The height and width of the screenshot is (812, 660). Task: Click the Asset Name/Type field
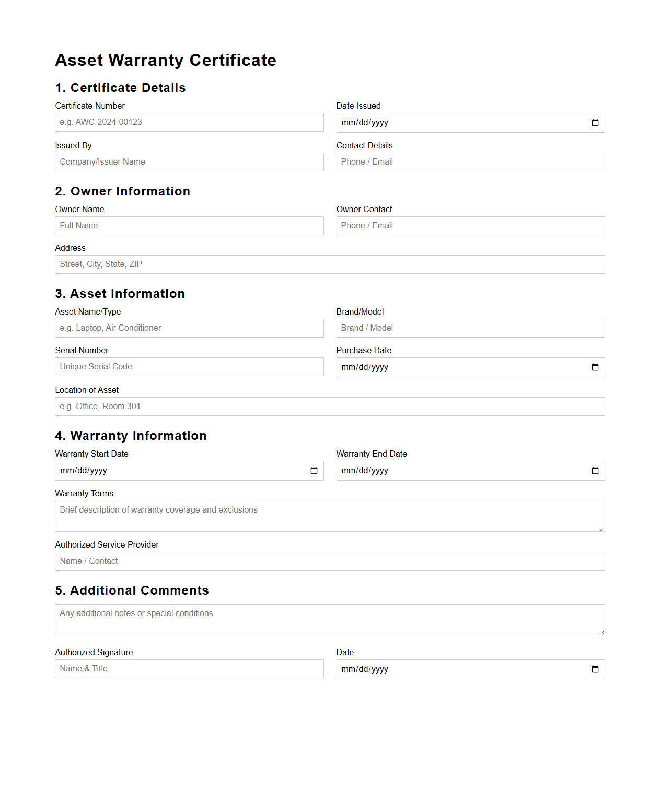[189, 328]
